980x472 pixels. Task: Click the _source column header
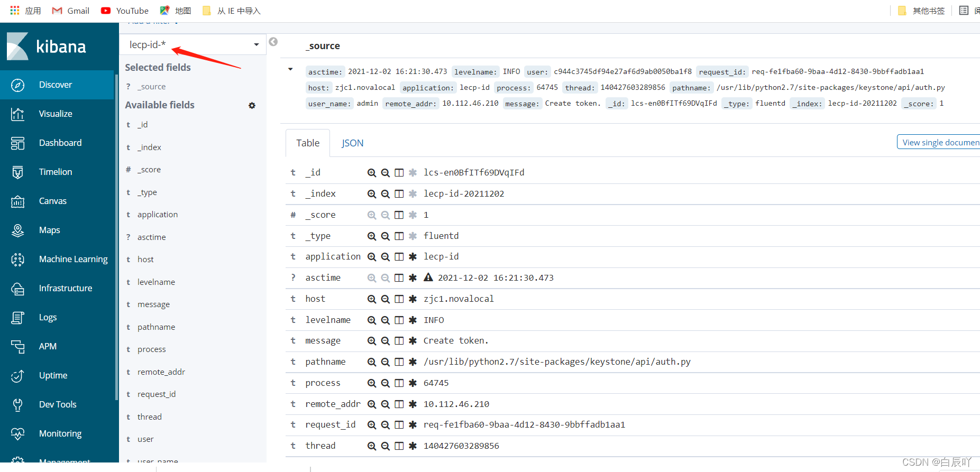323,46
